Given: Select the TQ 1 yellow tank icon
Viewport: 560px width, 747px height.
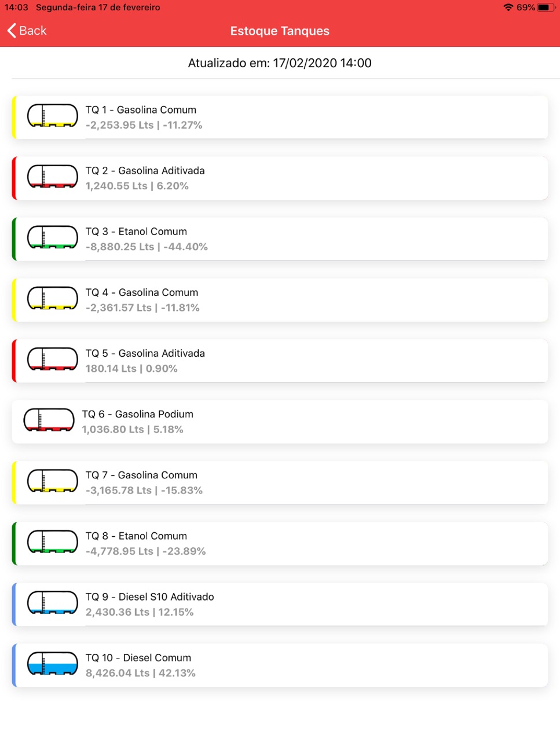Looking at the screenshot, I should (52, 116).
